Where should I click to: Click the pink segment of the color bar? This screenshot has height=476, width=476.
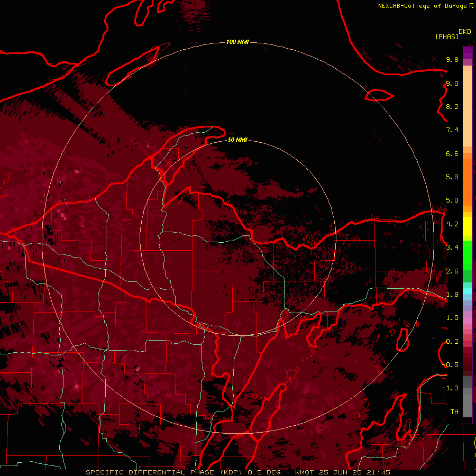click(x=467, y=321)
